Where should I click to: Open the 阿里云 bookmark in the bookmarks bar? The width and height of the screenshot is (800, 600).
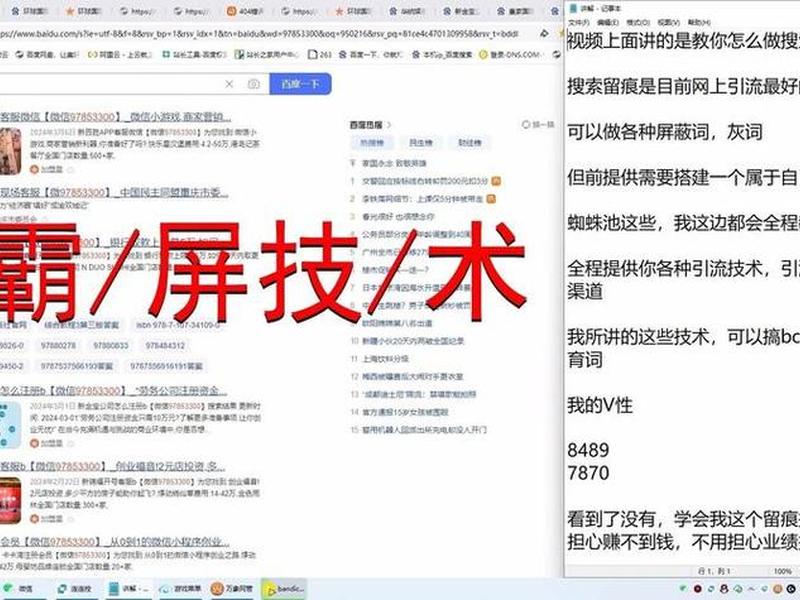(x=119, y=54)
